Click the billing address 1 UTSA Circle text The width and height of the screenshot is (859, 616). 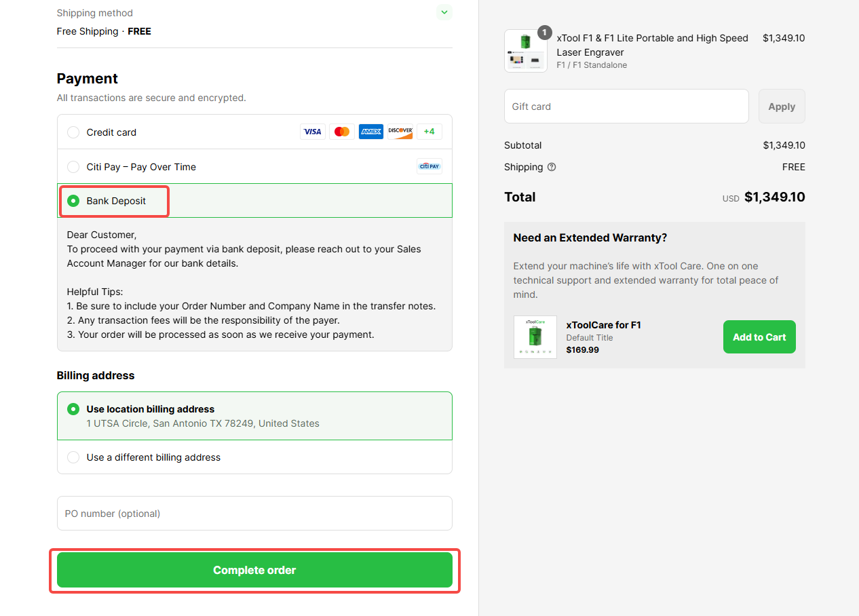(x=203, y=423)
